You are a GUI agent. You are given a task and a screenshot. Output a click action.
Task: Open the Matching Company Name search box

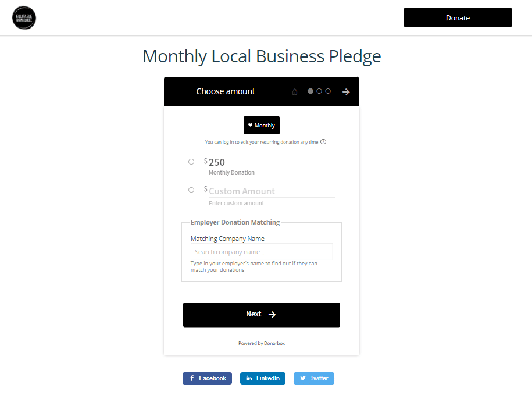(x=262, y=252)
